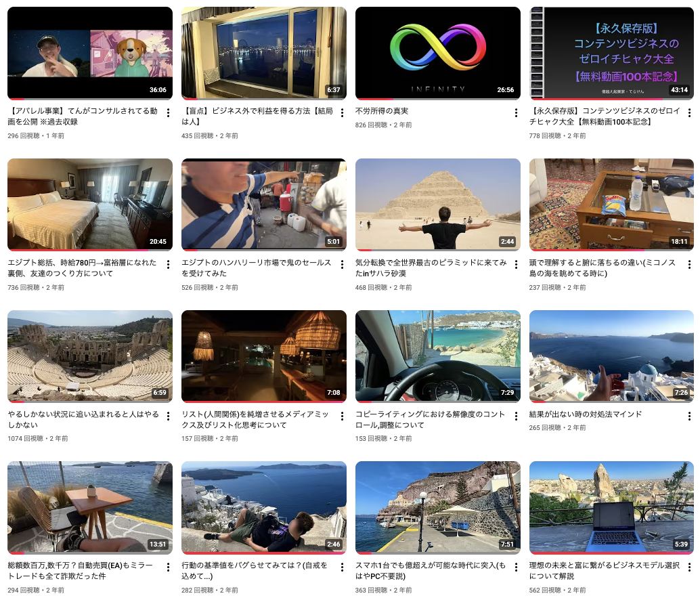The height and width of the screenshot is (600, 700).
Task: Open three-dot menu for 【盲点】ビジネス外 video
Action: [342, 113]
